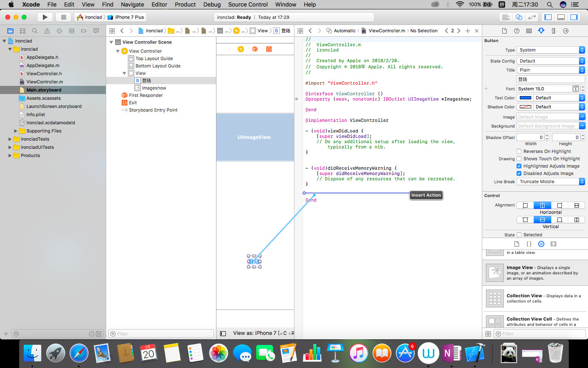Open the Line Break dropdown
The width and height of the screenshot is (588, 368).
[x=551, y=182]
